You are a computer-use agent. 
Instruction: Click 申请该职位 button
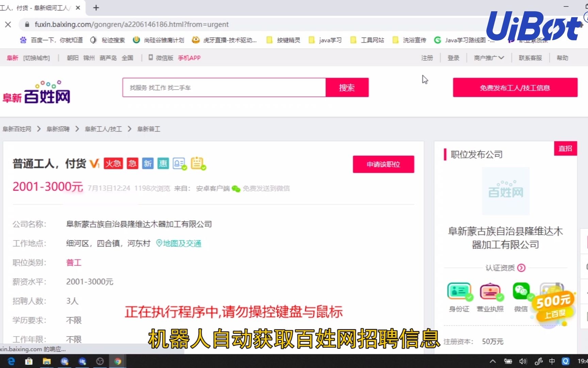(x=383, y=164)
